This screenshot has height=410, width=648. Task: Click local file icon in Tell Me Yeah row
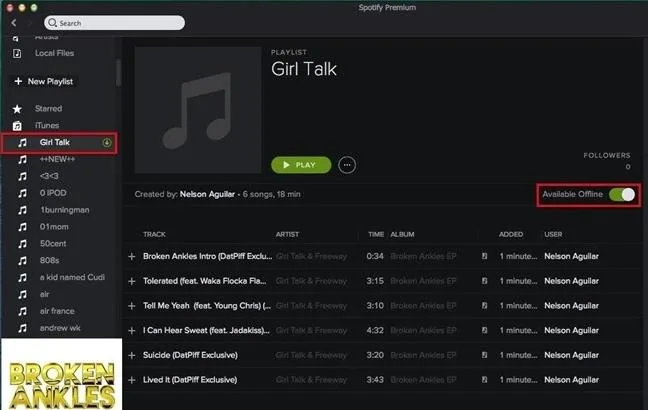[484, 305]
